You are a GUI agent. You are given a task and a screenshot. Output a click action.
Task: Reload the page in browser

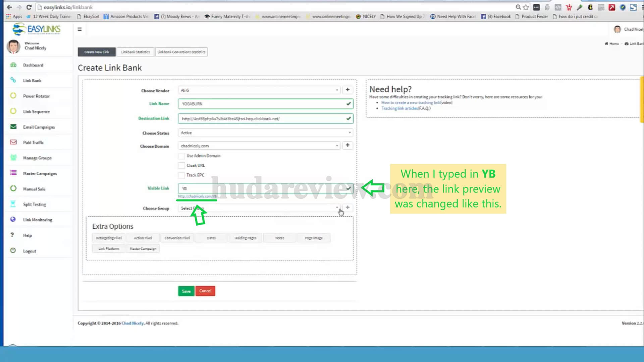click(29, 7)
